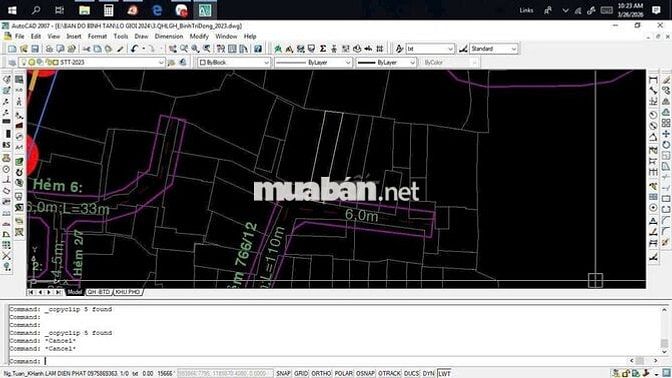Screen dimensions: 672x378
Task: Toggle GRID display in status bar
Action: pos(301,373)
